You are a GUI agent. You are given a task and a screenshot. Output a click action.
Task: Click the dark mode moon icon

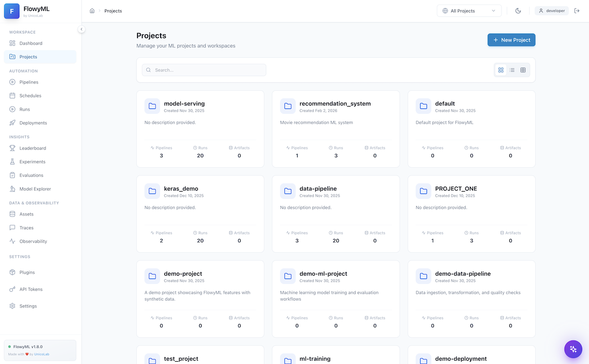click(x=518, y=10)
